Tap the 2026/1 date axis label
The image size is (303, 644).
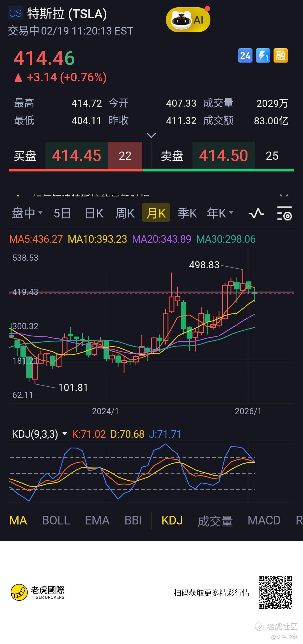(248, 411)
